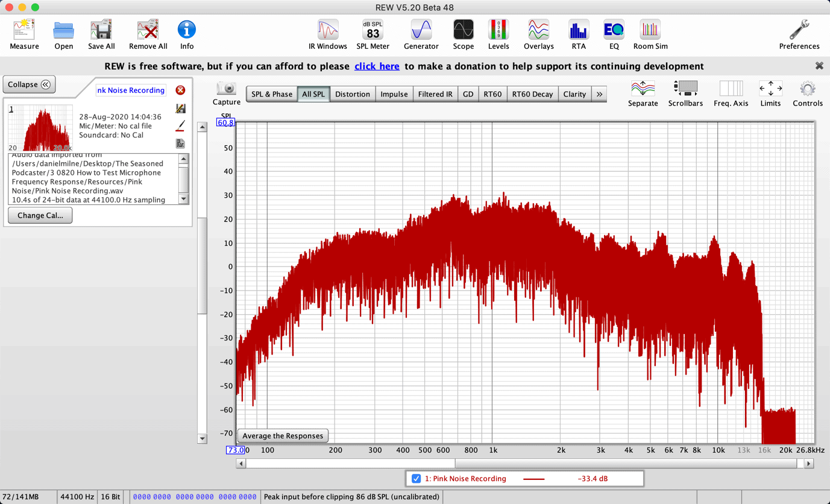This screenshot has height=504, width=830.
Task: Collapse the measurements panel
Action: coord(29,84)
